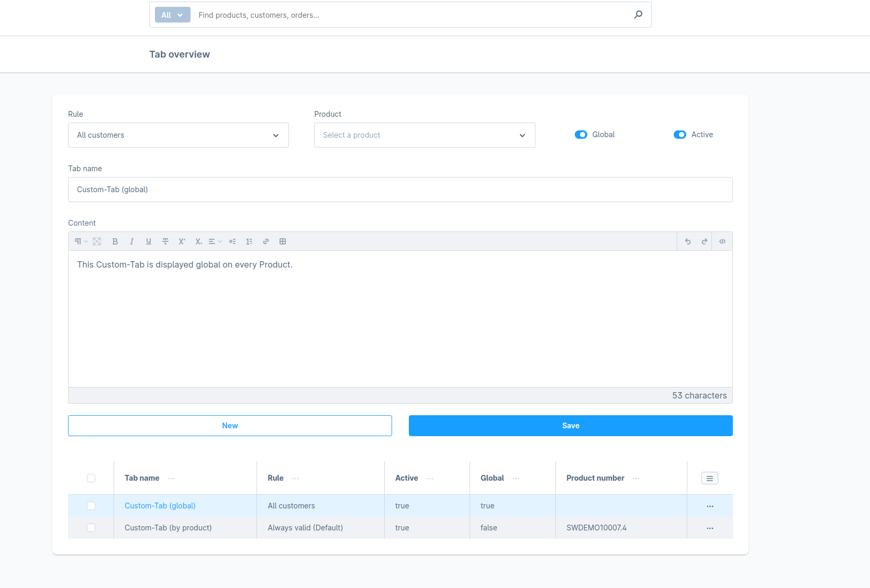870x588 pixels.
Task: Sort by Product number column header
Action: [595, 478]
